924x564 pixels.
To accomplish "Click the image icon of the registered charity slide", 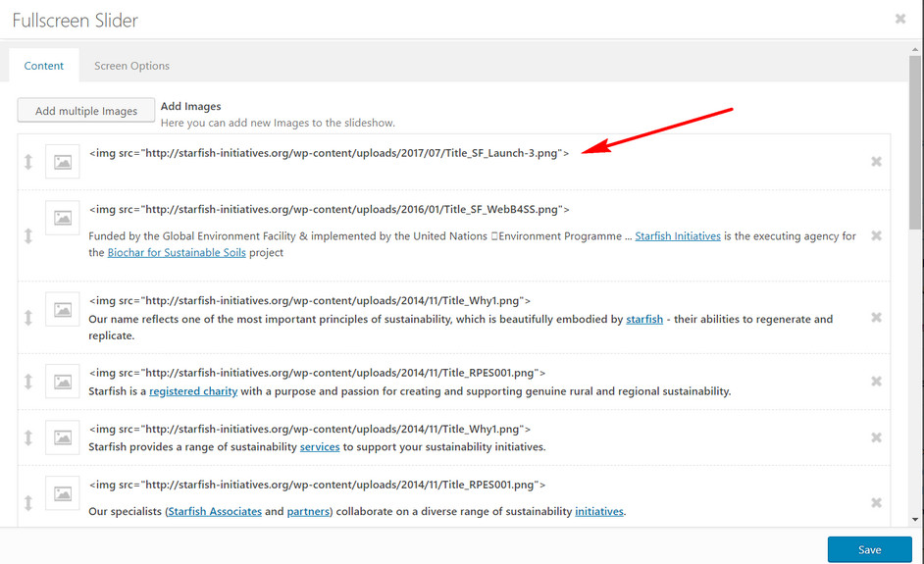I will [x=63, y=382].
